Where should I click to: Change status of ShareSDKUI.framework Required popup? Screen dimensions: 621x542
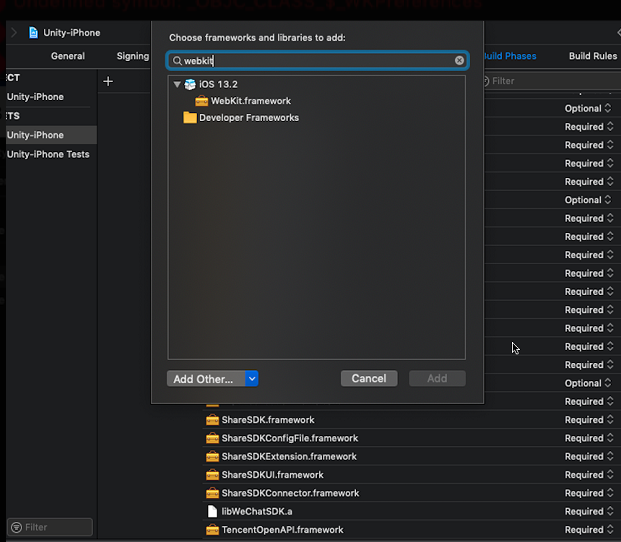tap(589, 475)
